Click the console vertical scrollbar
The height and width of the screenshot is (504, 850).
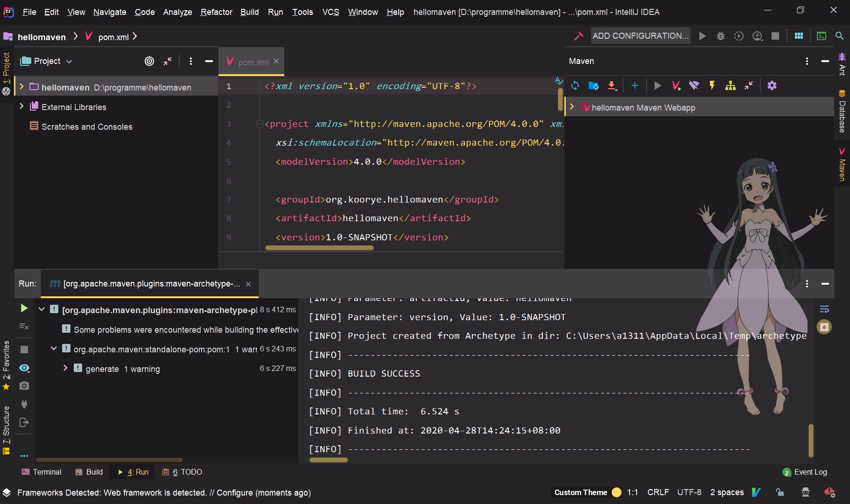pos(811,440)
